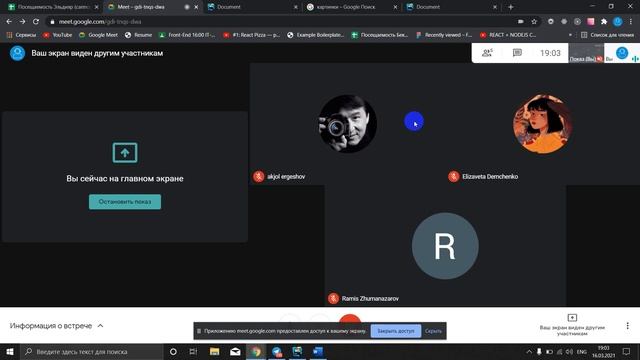Click the taskbar clock showing 19:03

pyautogui.click(x=603, y=351)
